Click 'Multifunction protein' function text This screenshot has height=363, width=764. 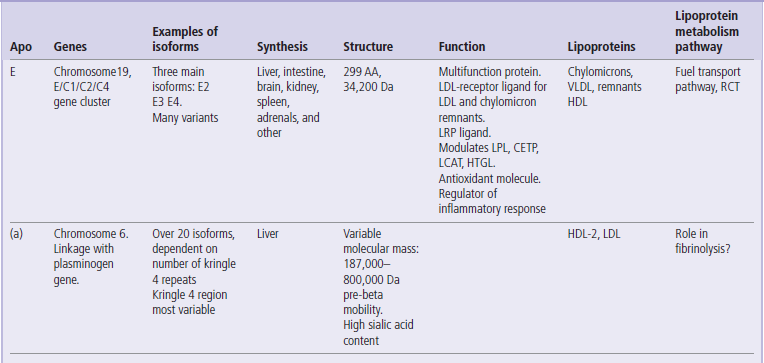(x=490, y=72)
